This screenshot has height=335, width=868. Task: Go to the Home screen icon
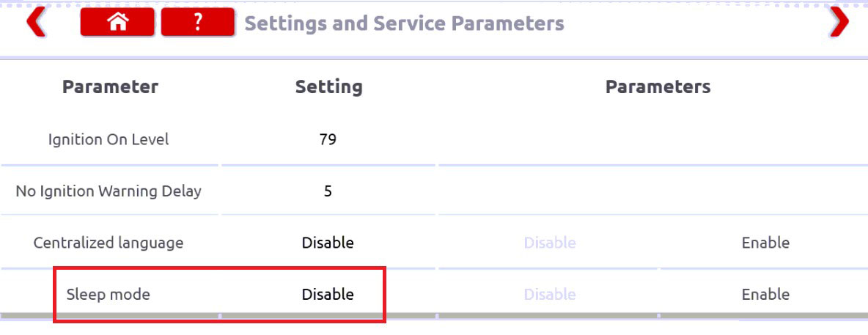(x=117, y=23)
